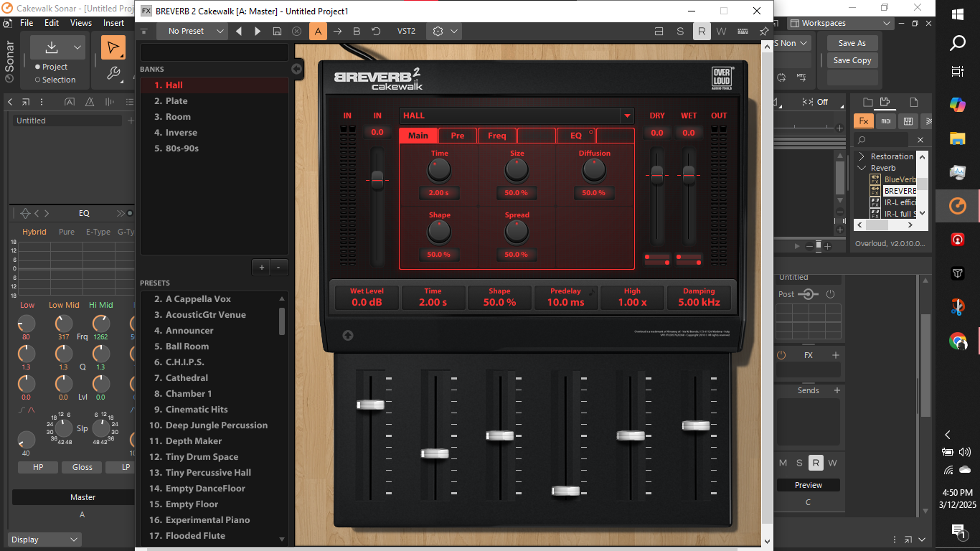Expand the Restoration category in the Browser
This screenshot has width=980, height=551.
coord(860,156)
